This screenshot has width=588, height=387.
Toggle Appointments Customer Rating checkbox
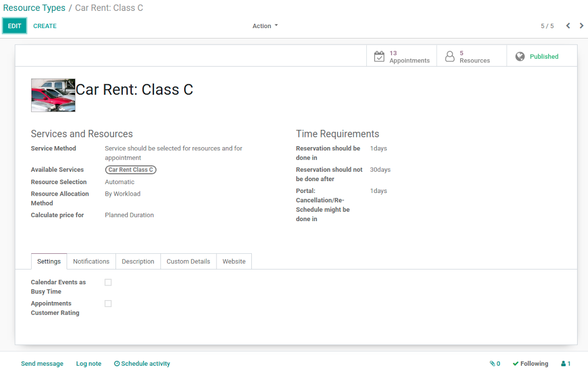coord(108,304)
